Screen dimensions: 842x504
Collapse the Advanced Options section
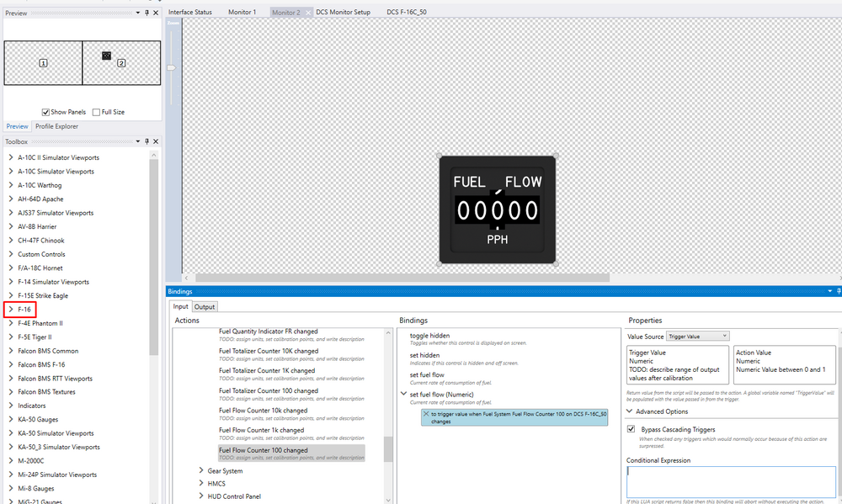pyautogui.click(x=630, y=411)
